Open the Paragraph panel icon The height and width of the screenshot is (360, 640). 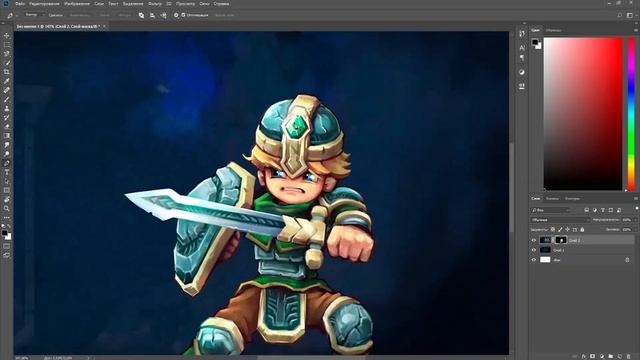[522, 58]
